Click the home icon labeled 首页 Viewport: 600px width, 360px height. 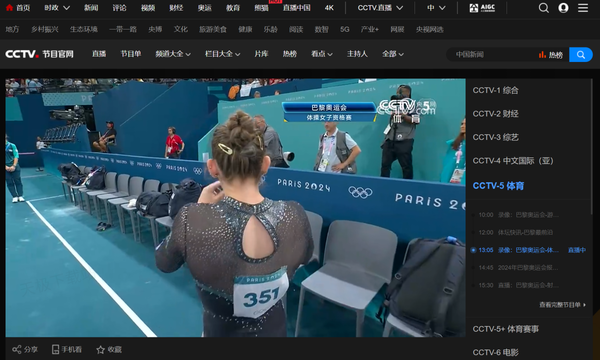pyautogui.click(x=10, y=8)
